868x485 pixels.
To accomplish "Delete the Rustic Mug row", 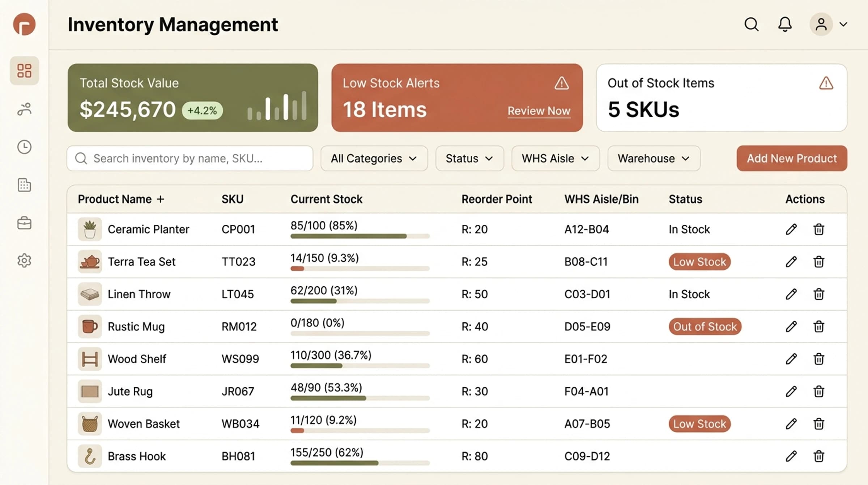I will 819,326.
